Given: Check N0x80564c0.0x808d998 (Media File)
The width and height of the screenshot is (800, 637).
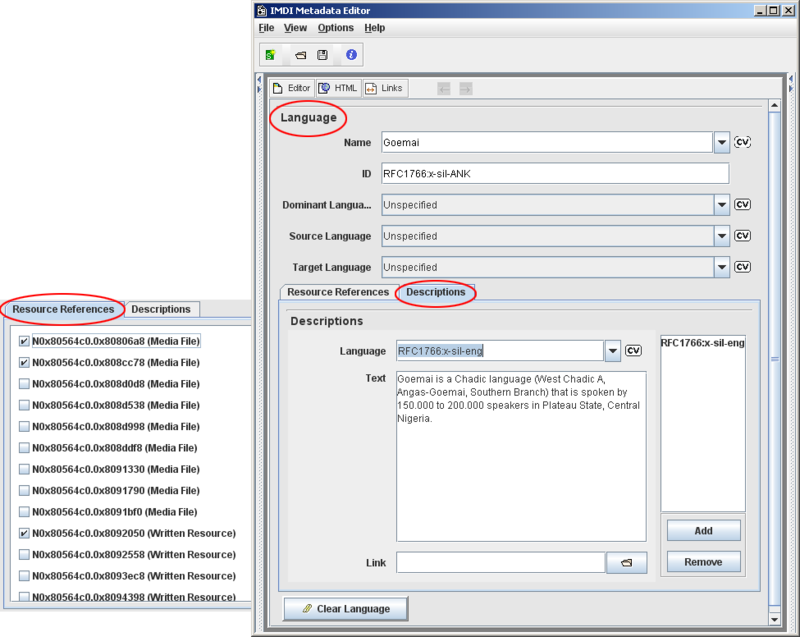Looking at the screenshot, I should [24, 426].
